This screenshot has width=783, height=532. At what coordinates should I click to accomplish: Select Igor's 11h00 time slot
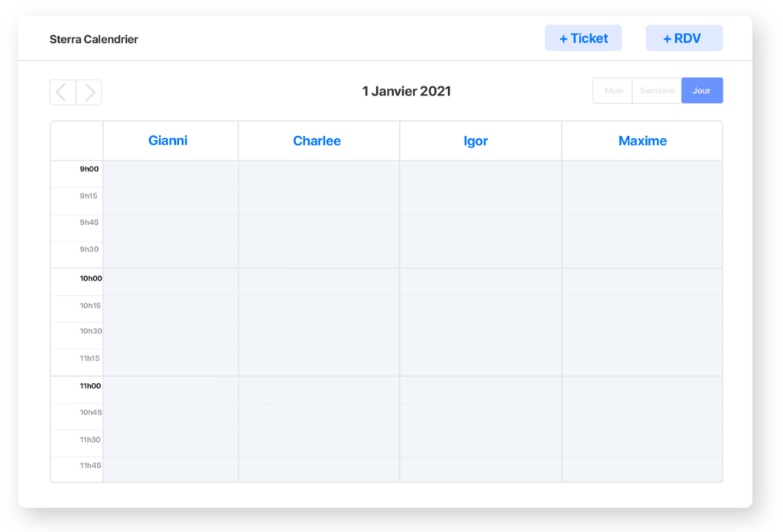coord(480,390)
